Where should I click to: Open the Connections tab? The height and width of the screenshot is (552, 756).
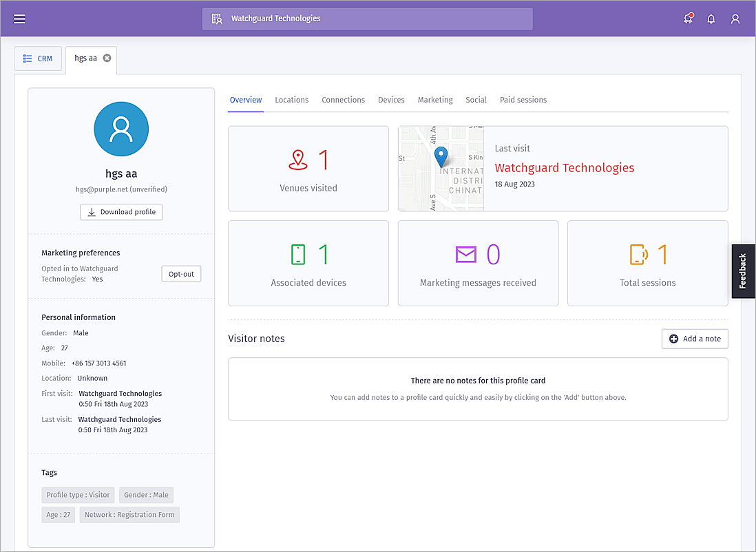click(343, 100)
